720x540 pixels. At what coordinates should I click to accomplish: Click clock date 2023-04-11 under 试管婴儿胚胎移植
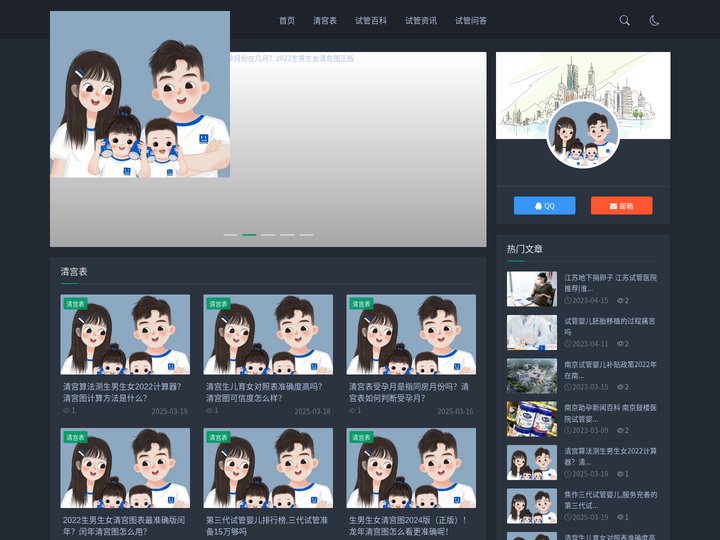coord(586,343)
